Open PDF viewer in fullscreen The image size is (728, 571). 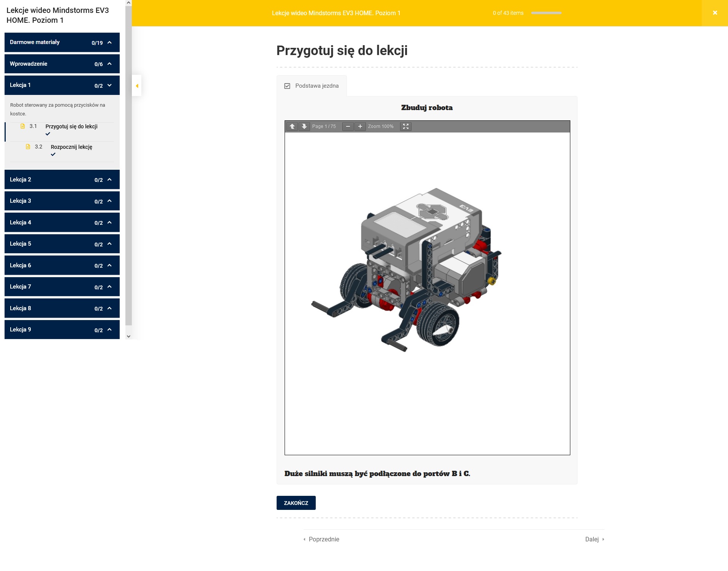pyautogui.click(x=406, y=126)
